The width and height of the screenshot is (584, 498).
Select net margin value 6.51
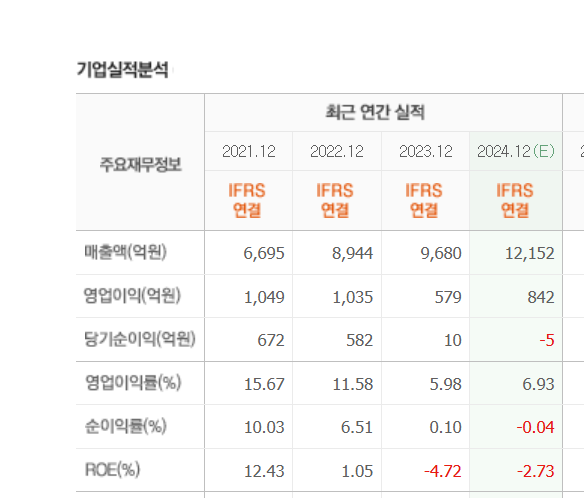pyautogui.click(x=357, y=427)
